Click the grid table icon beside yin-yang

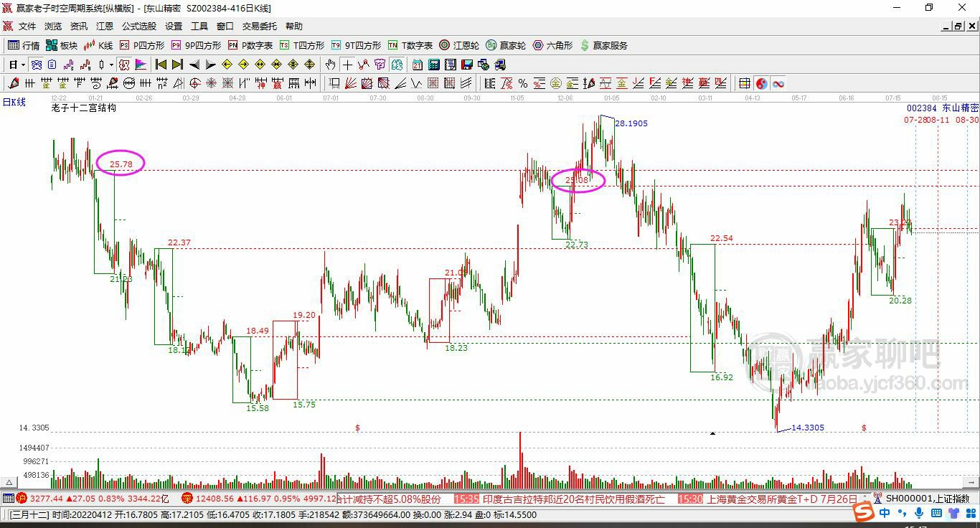(745, 83)
